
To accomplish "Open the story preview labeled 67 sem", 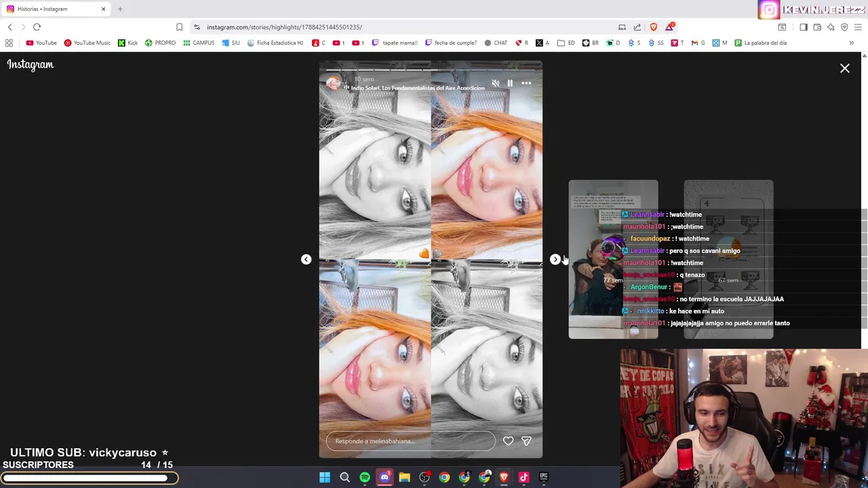I will 728,259.
